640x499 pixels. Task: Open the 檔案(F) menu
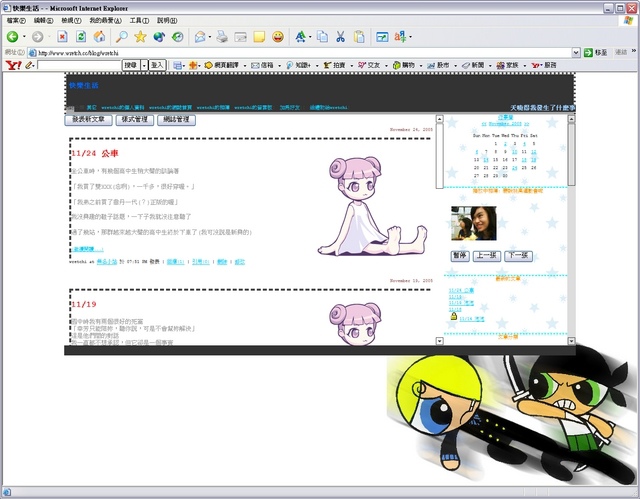click(16, 20)
